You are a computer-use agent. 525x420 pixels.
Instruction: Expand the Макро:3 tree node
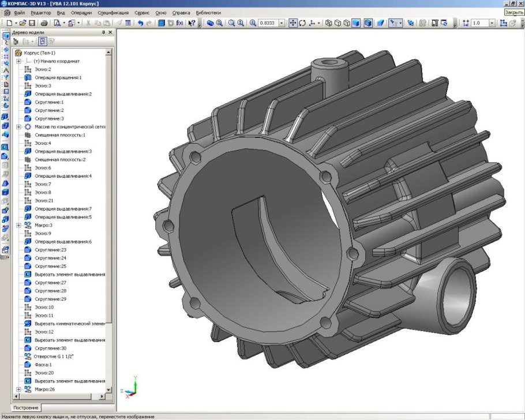click(18, 225)
